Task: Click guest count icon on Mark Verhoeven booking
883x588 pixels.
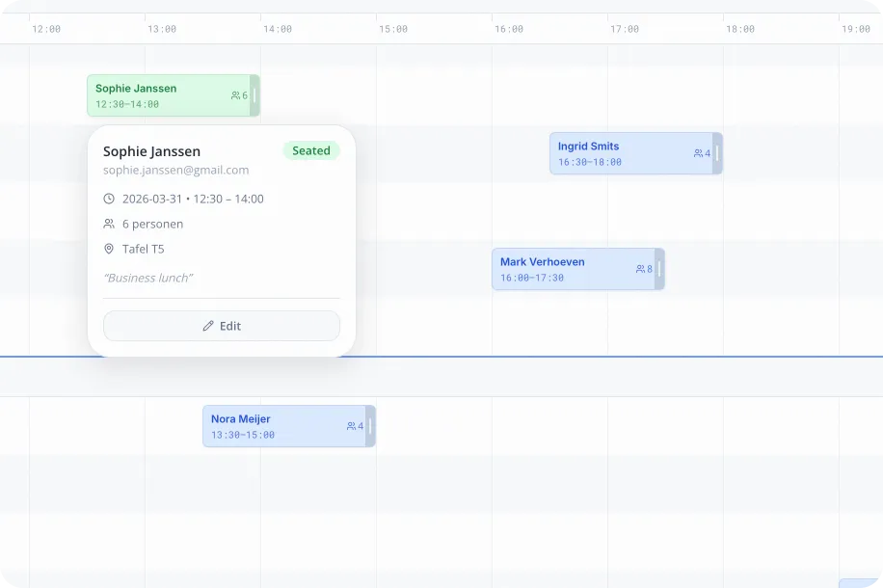Action: point(640,269)
